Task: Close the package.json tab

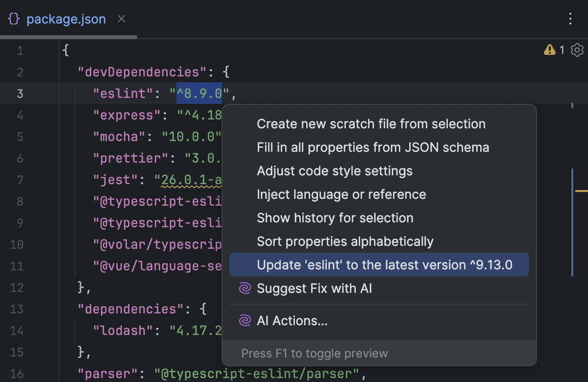Action: [x=121, y=19]
